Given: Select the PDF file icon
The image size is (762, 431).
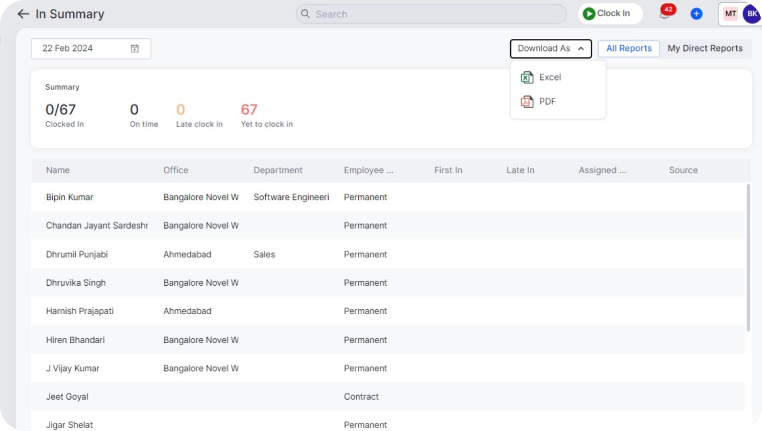Looking at the screenshot, I should pyautogui.click(x=527, y=102).
